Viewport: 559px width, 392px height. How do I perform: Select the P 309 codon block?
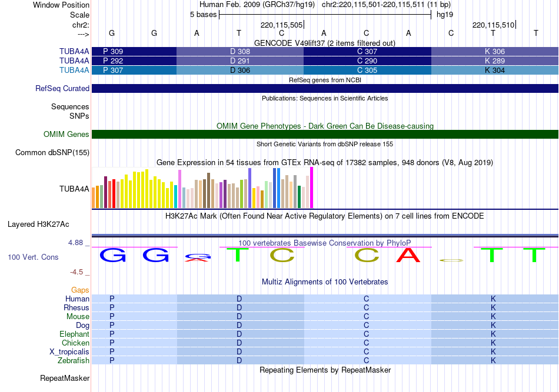click(x=134, y=51)
